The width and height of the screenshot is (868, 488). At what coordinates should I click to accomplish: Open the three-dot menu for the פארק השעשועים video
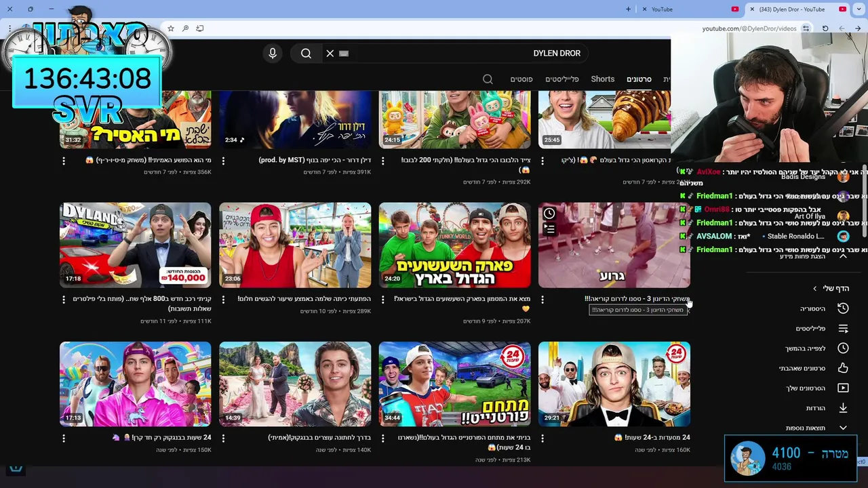[383, 299]
